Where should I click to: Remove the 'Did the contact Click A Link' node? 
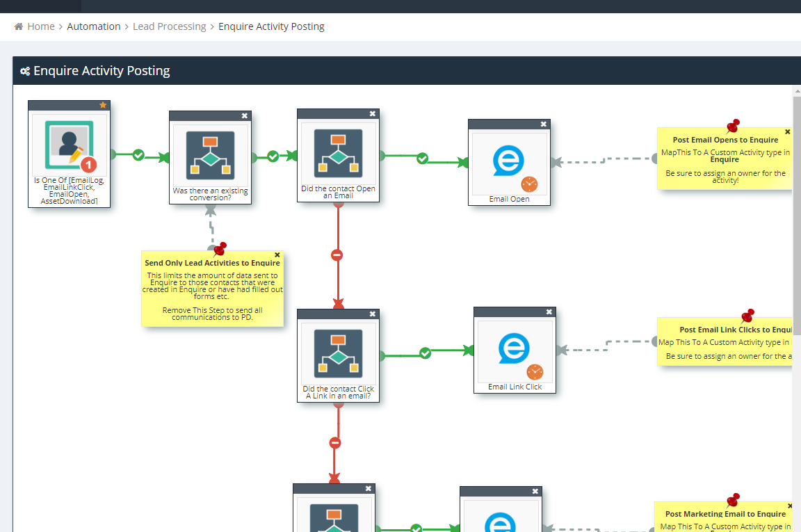tap(373, 314)
